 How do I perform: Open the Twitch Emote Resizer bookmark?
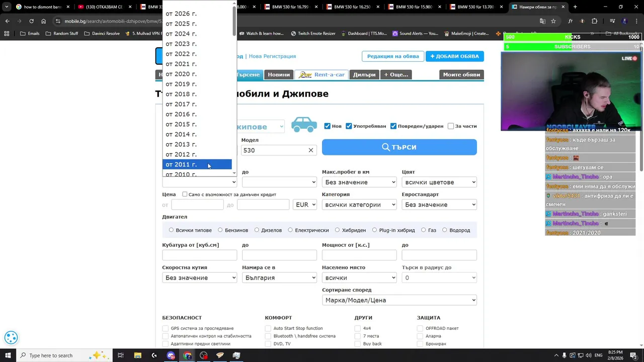click(313, 34)
